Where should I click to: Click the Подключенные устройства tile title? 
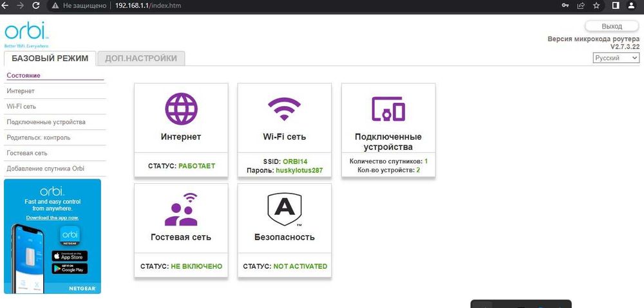[388, 142]
